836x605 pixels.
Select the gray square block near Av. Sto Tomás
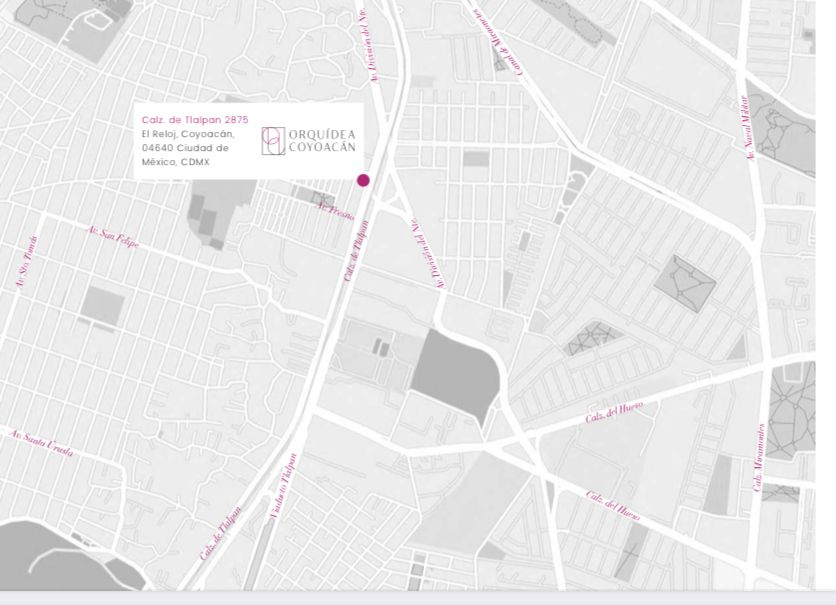click(x=103, y=306)
